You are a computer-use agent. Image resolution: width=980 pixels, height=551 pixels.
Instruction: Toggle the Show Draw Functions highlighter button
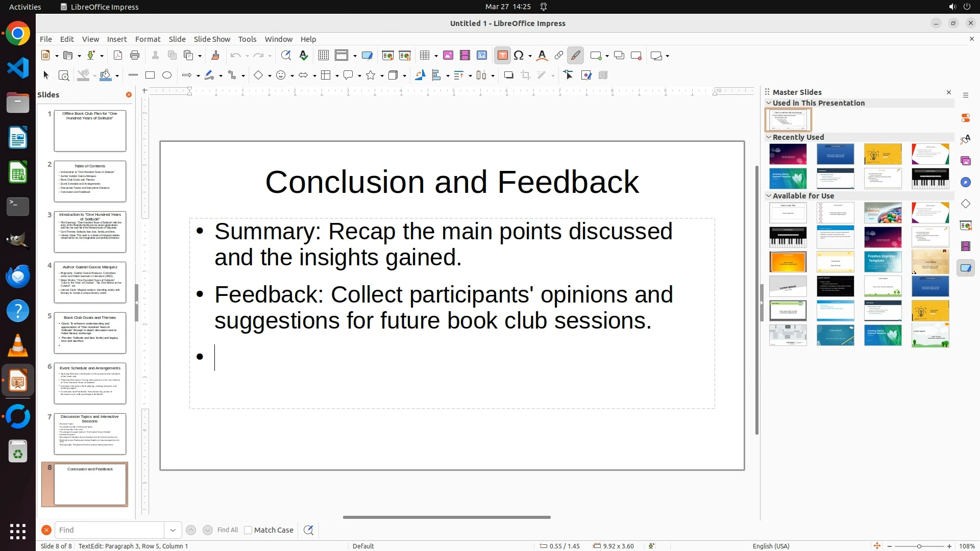click(576, 56)
